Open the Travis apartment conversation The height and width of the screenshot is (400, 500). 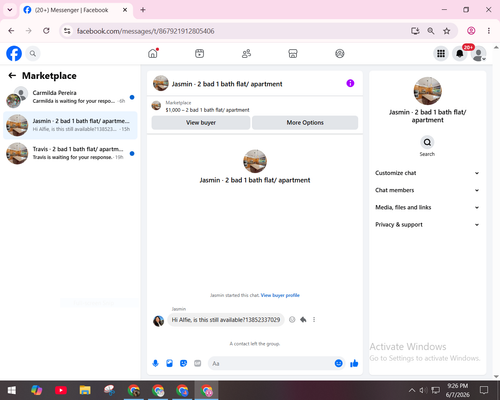pyautogui.click(x=70, y=153)
